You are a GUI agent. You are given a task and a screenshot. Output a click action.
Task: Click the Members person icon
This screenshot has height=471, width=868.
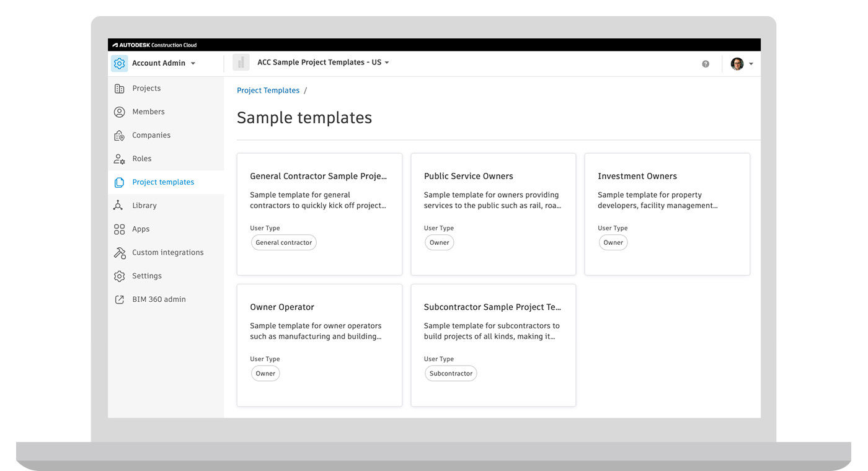coord(120,112)
